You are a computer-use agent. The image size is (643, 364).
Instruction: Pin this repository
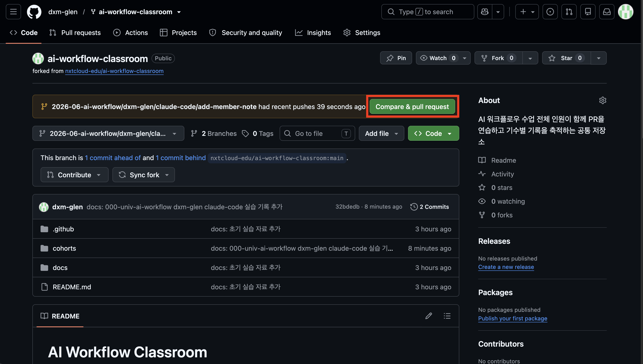coord(396,58)
